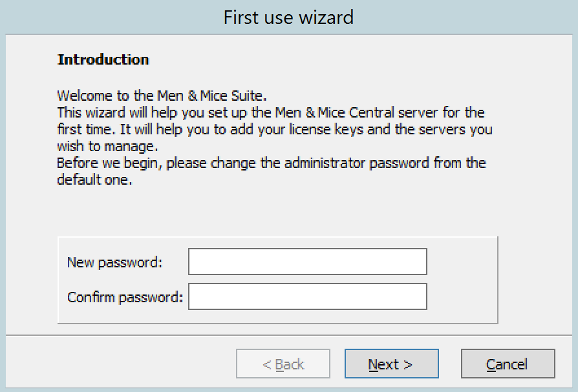Click the "default one." text
The width and height of the screenshot is (578, 392).
coord(94,180)
